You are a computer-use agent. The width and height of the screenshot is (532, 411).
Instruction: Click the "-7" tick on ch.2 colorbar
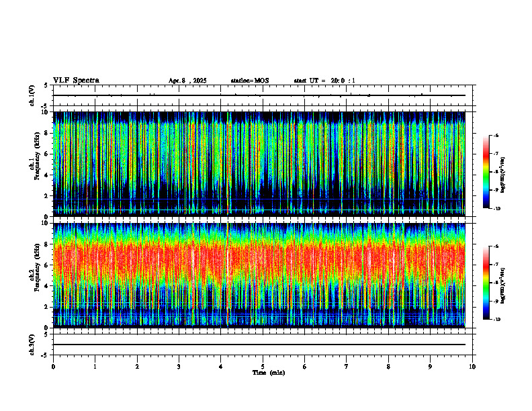click(496, 265)
